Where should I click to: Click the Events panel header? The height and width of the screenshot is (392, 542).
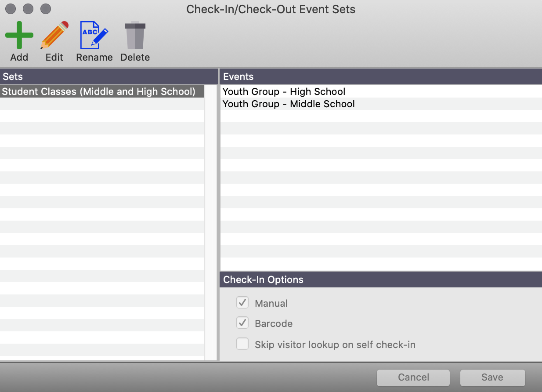point(238,76)
